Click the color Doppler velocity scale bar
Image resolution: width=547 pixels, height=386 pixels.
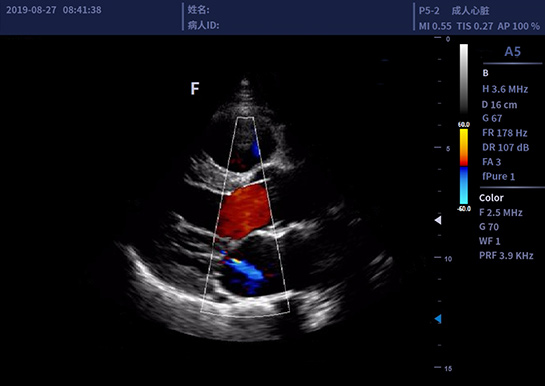[x=464, y=166]
